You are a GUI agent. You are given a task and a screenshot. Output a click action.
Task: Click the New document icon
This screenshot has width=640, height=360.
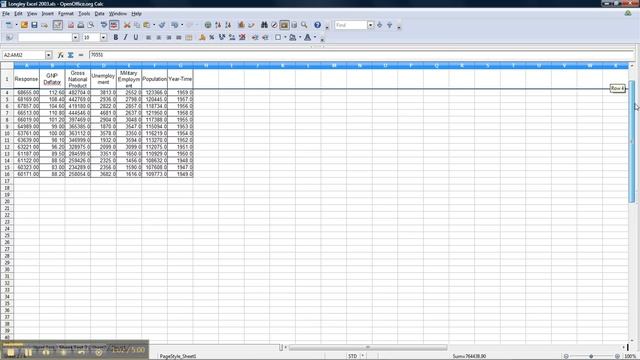[x=9, y=25]
